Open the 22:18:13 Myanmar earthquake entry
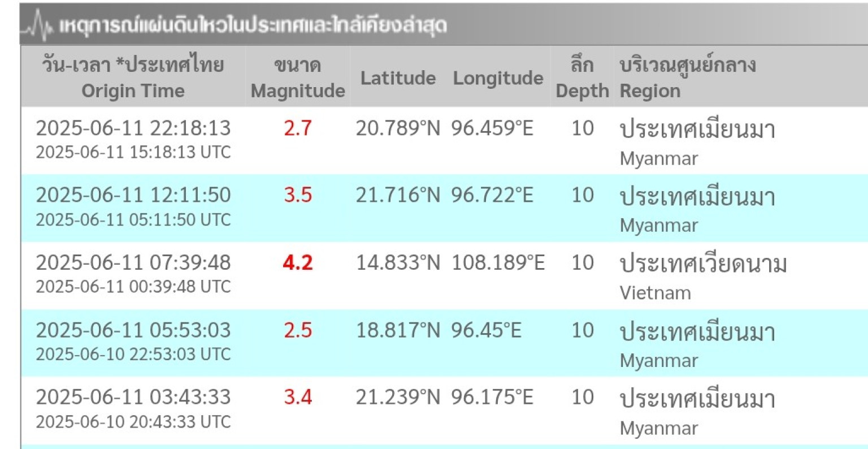 [133, 128]
